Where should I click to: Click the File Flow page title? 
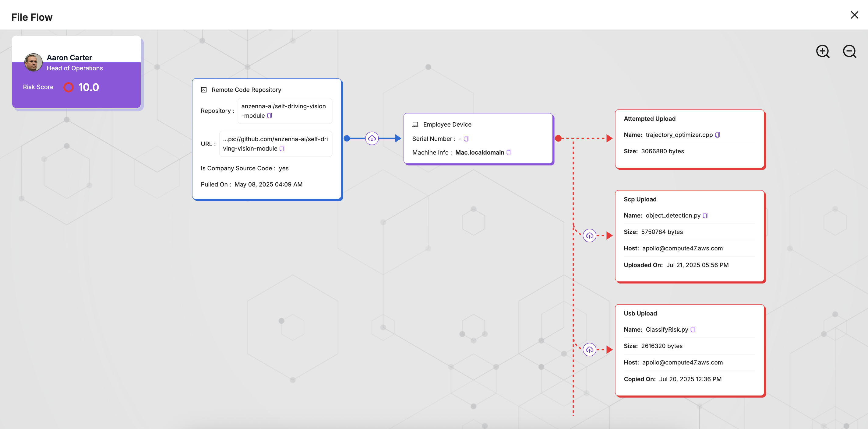(32, 17)
